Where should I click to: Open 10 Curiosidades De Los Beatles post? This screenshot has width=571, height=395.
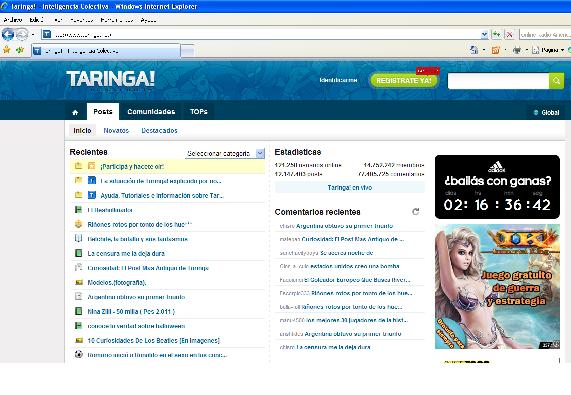pyautogui.click(x=154, y=341)
